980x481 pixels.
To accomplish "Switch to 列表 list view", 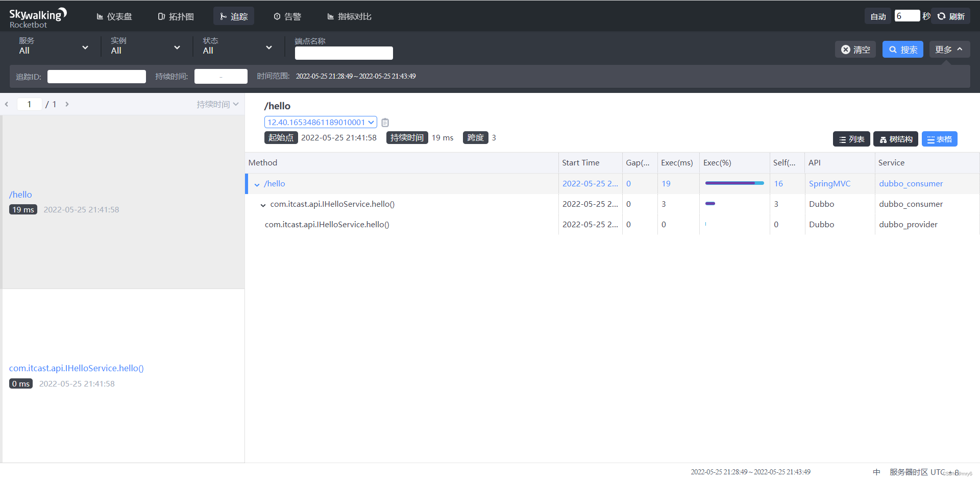I will (x=851, y=139).
